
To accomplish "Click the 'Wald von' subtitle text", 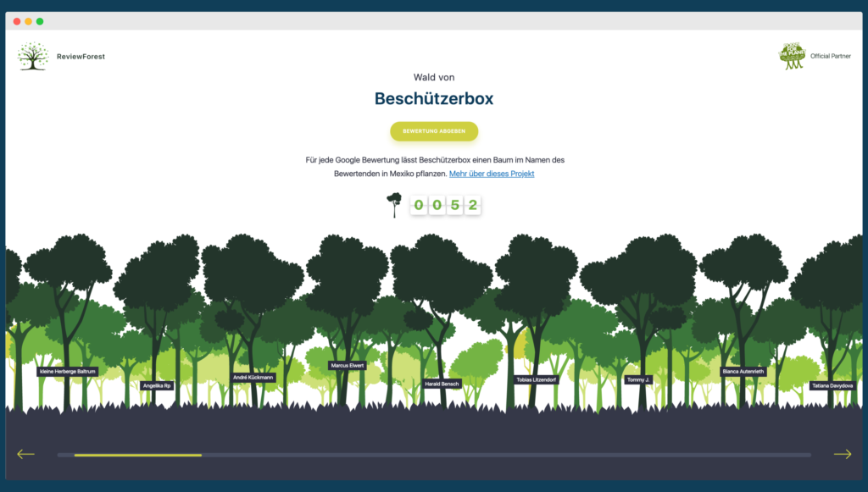I will tap(434, 77).
